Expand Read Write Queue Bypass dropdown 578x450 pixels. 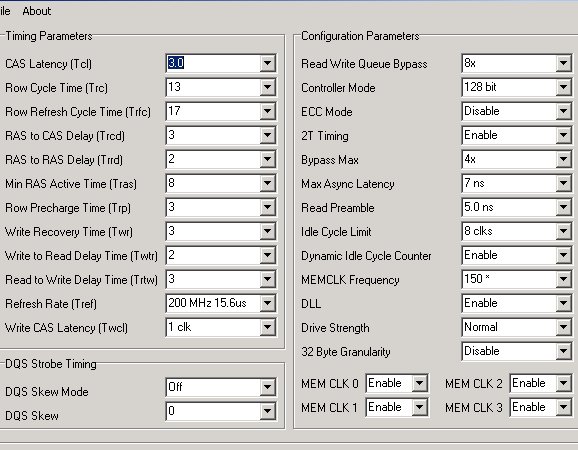pos(564,63)
